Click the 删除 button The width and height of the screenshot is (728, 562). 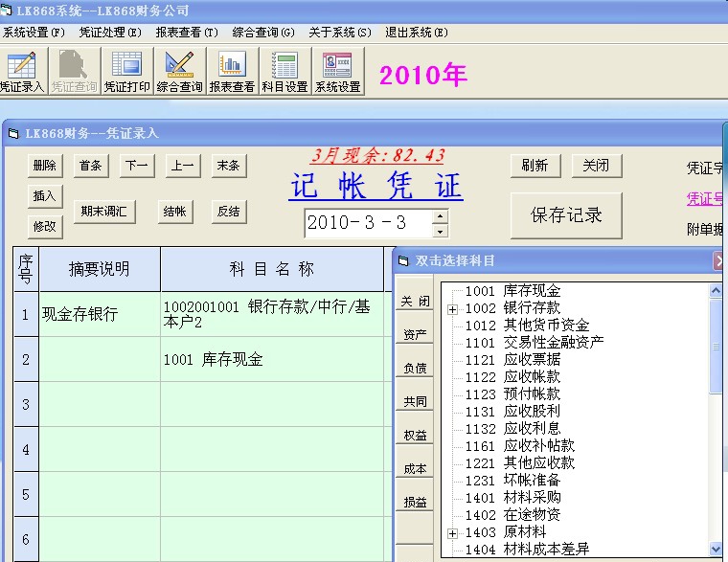coord(45,166)
